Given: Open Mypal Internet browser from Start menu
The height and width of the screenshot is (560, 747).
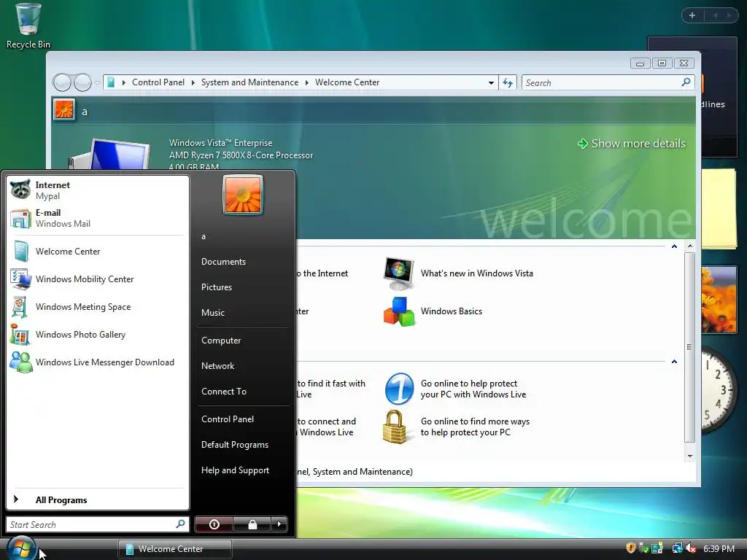Looking at the screenshot, I should pos(97,190).
